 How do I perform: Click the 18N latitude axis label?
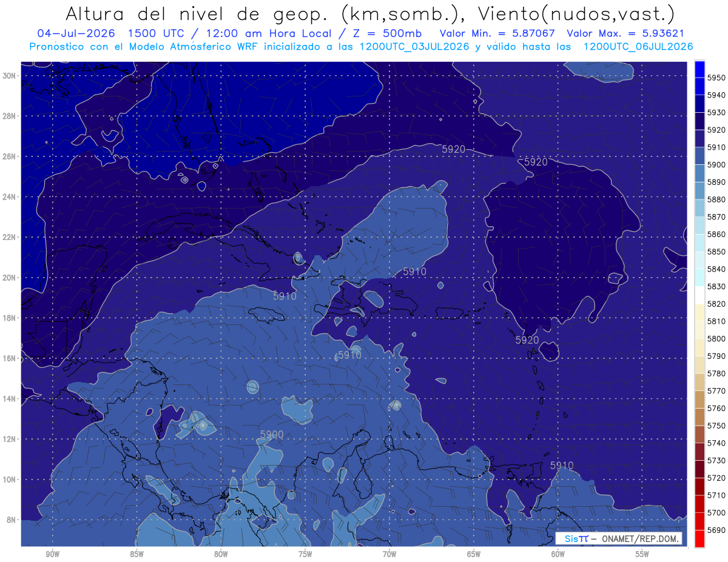click(x=9, y=318)
